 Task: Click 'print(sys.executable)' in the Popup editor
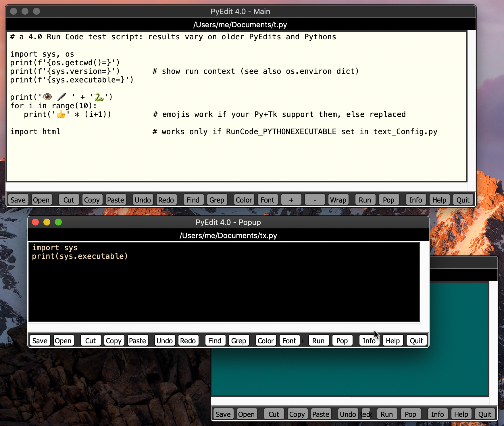80,256
